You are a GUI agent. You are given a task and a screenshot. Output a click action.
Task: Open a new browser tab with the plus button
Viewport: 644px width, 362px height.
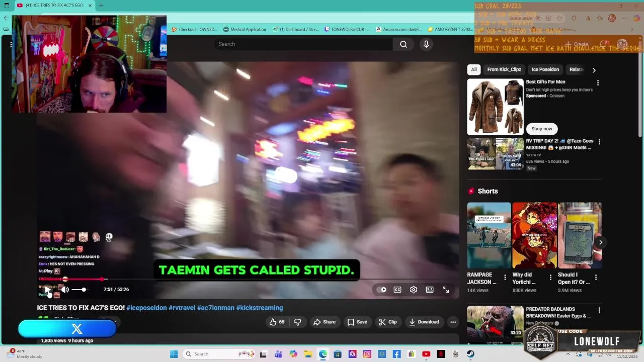101,6
